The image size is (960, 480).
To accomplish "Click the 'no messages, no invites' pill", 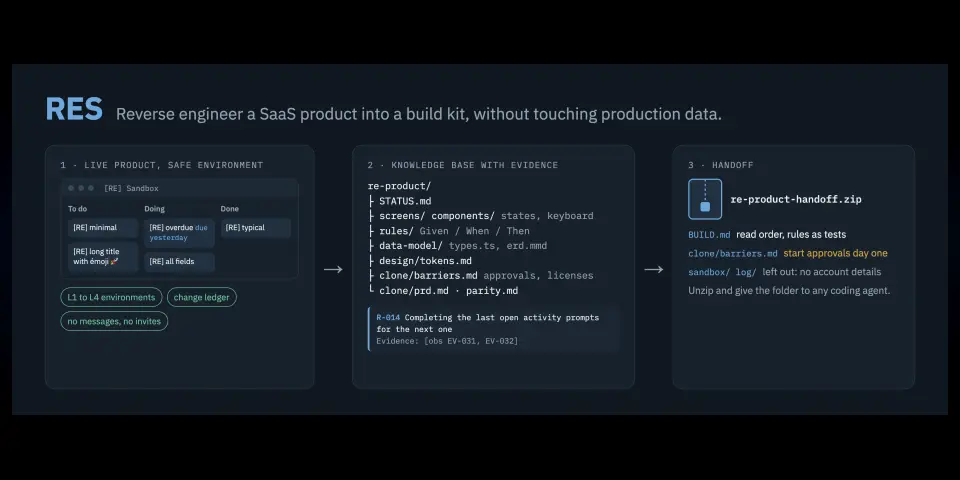I will (x=114, y=321).
